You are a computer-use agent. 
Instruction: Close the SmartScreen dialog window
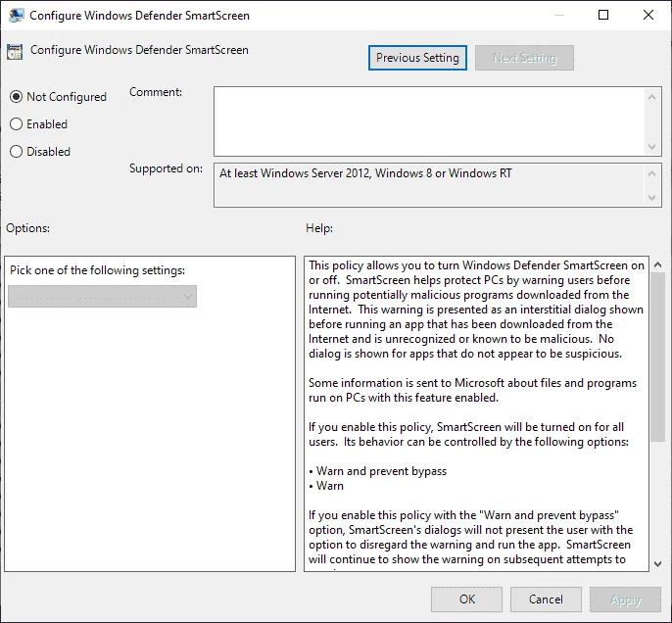click(x=648, y=16)
